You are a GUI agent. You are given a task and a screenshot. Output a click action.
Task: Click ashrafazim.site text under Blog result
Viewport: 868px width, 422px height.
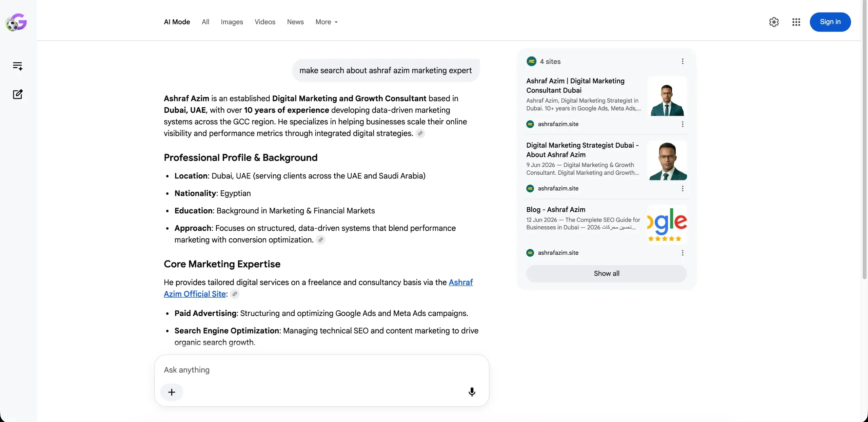tap(558, 253)
